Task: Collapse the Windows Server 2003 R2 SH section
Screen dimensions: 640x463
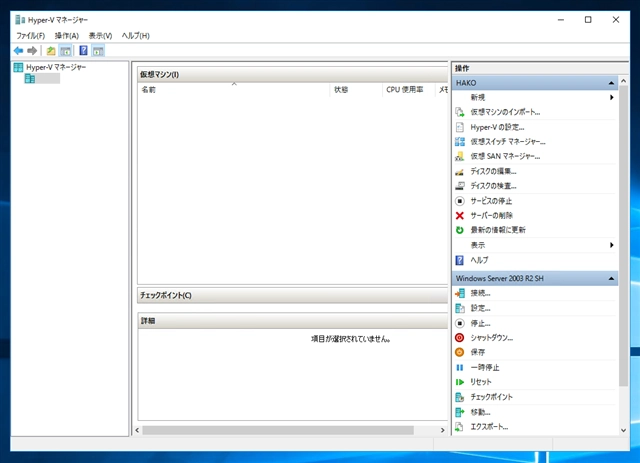Action: click(611, 278)
